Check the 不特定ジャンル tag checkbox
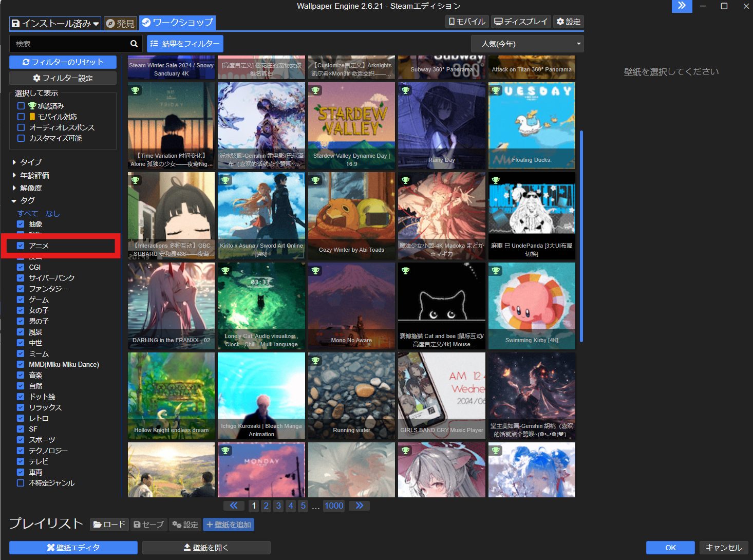 point(21,483)
